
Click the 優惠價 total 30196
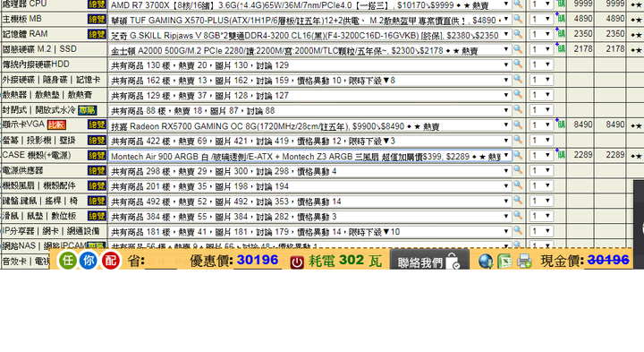pyautogui.click(x=258, y=261)
